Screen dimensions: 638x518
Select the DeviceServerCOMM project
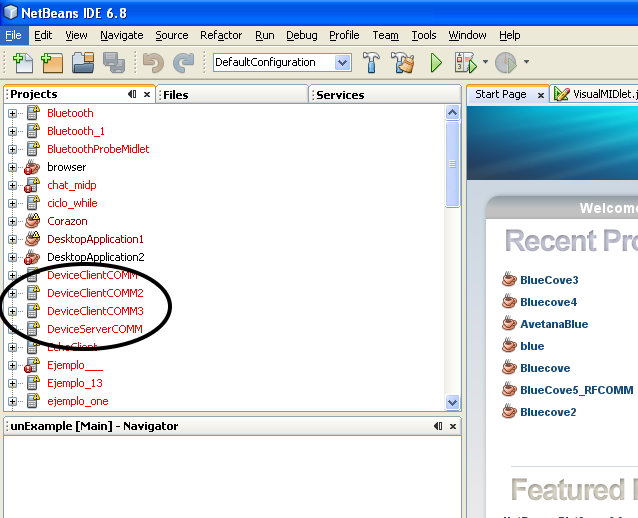pos(95,329)
